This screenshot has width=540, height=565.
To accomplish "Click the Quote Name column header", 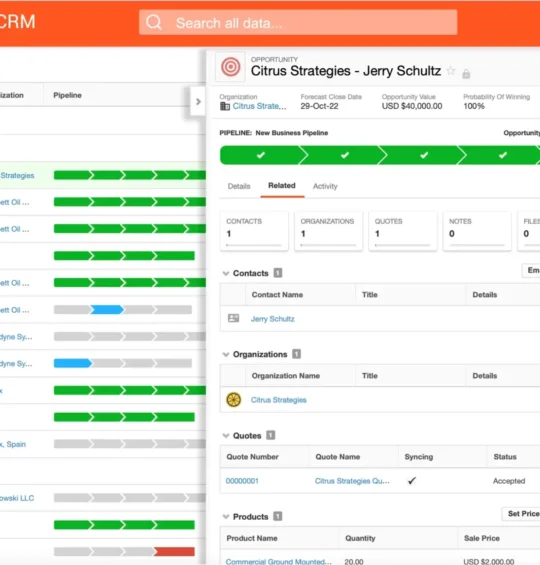I will (x=338, y=457).
